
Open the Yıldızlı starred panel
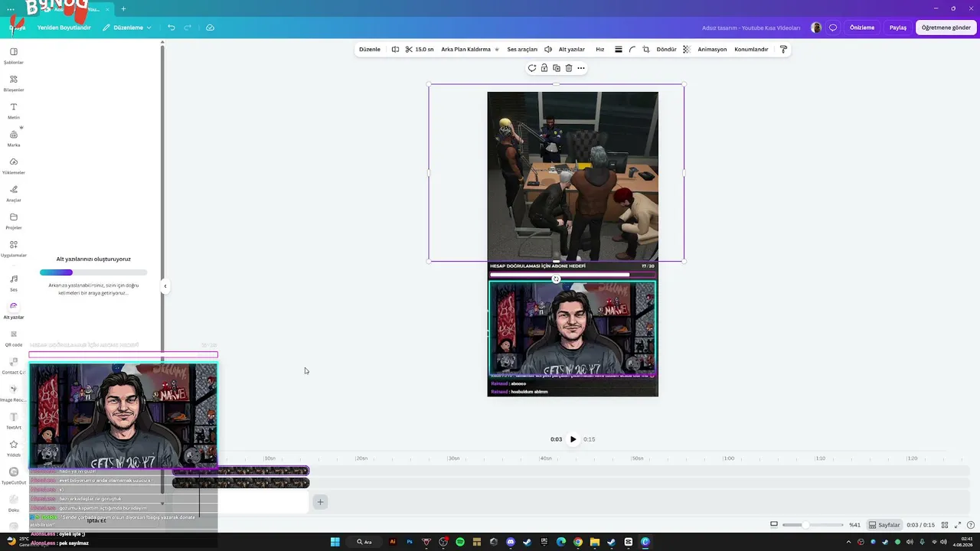14,448
